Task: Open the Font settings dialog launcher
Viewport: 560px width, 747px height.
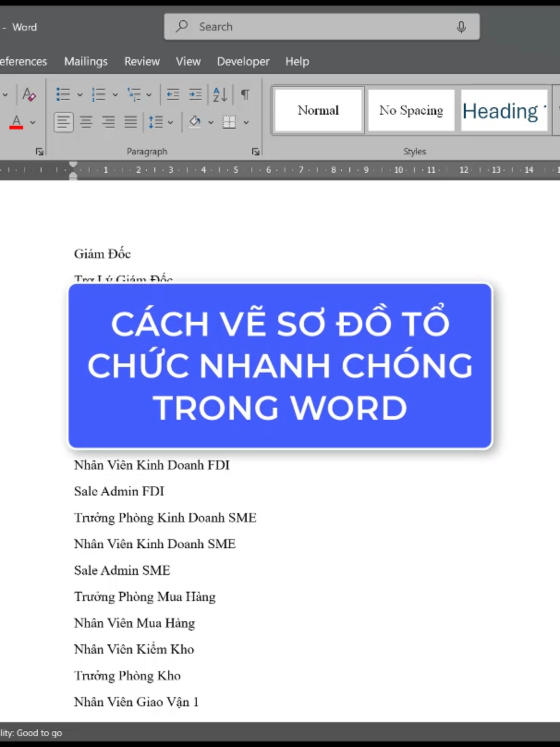Action: click(x=40, y=152)
